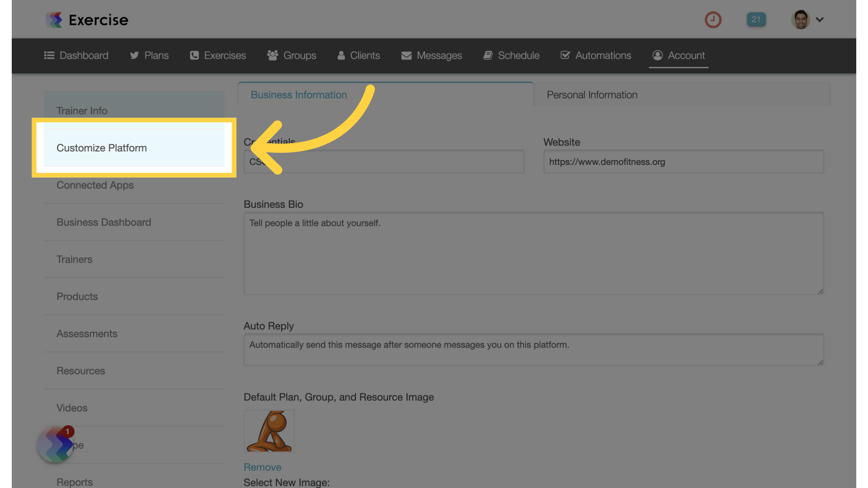Click the Clients navigation icon
This screenshot has width=868, height=488.
click(x=340, y=56)
